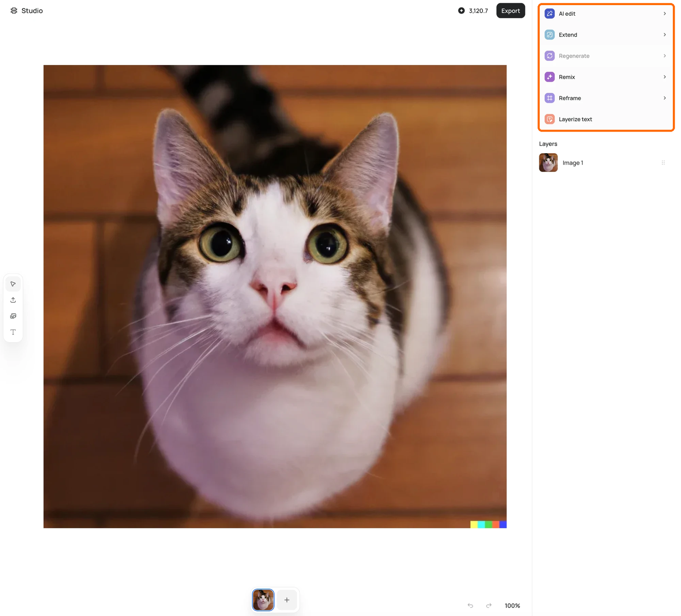Screen dimensions: 681x616
Task: Select the Image 1 layer
Action: tap(603, 163)
